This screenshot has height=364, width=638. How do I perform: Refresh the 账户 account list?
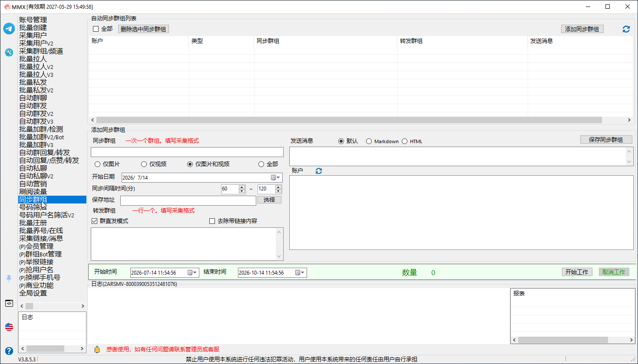pos(319,171)
